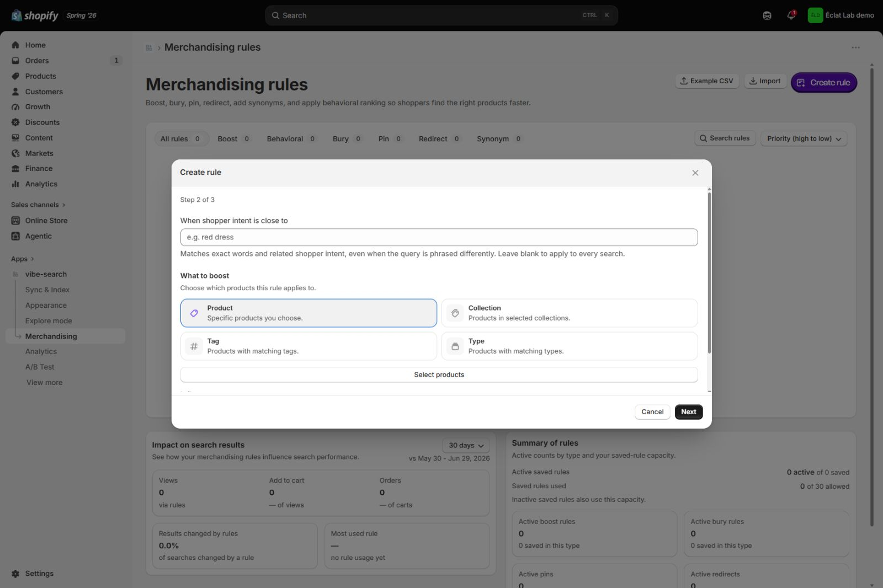
Task: Click the Customers person icon
Action: pyautogui.click(x=15, y=92)
